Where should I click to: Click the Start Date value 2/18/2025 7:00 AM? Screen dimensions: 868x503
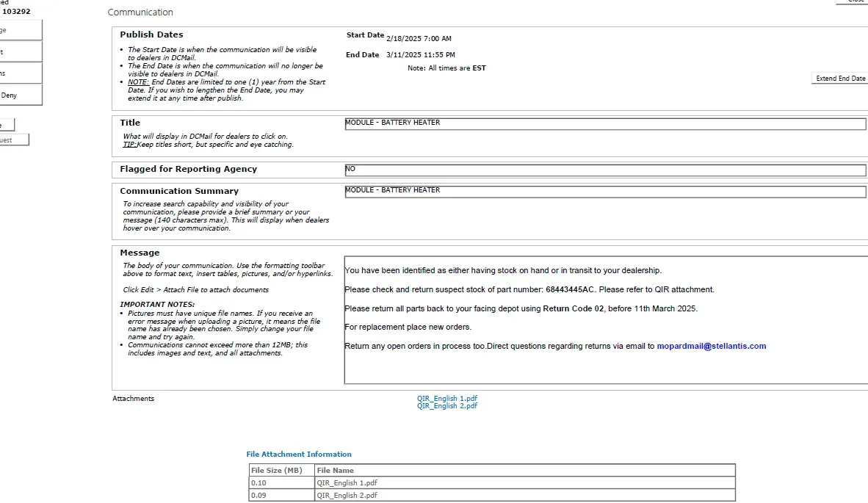coord(419,39)
